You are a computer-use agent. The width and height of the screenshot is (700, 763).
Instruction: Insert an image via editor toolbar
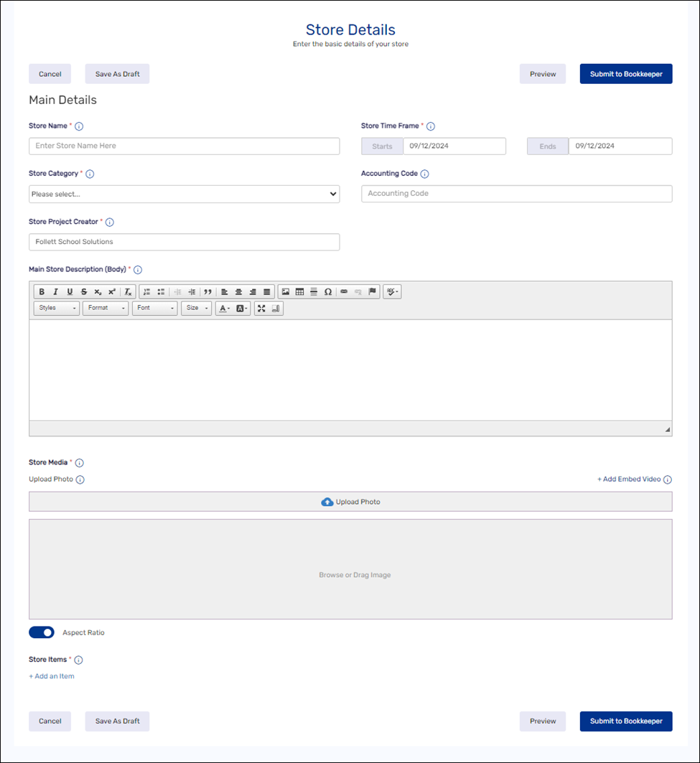(x=286, y=292)
